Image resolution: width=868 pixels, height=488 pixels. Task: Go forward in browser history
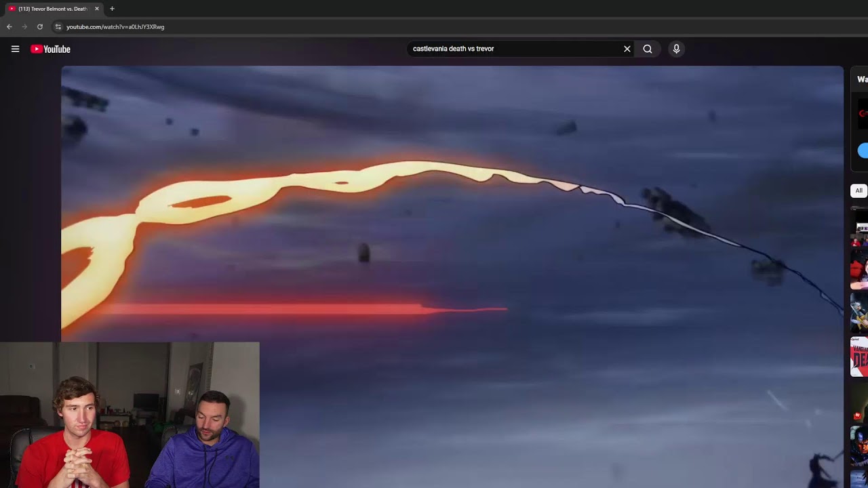24,27
